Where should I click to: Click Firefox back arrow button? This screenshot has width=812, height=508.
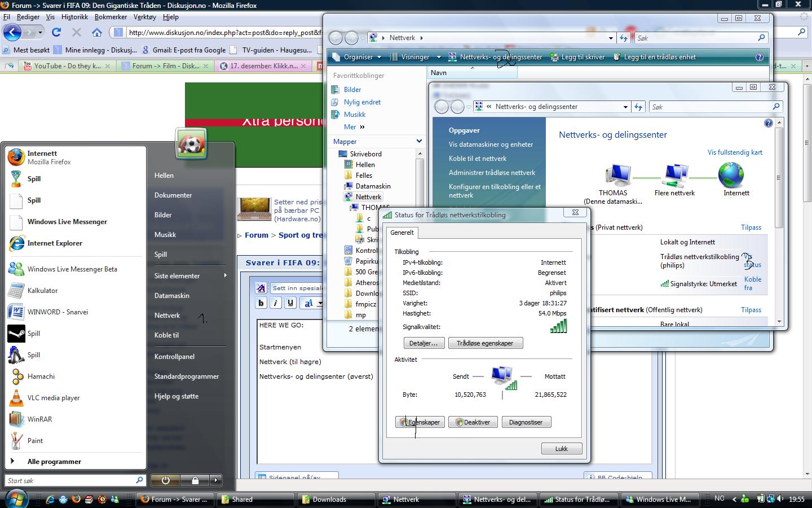[x=12, y=32]
